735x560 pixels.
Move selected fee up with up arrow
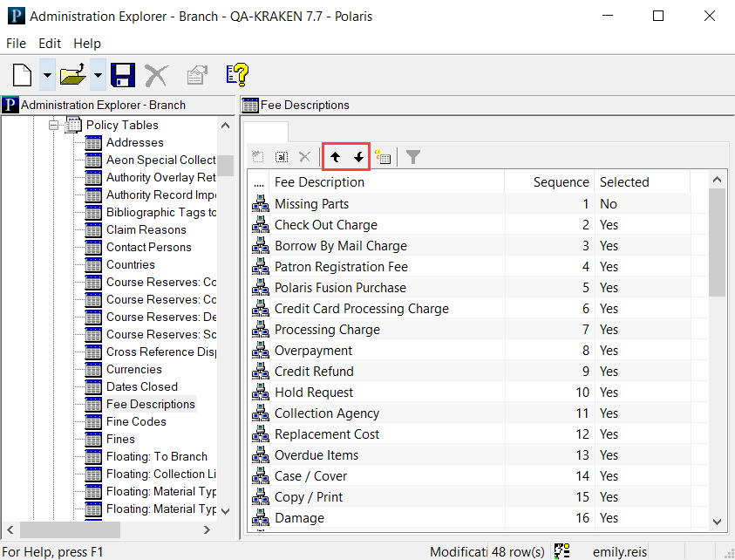(336, 157)
